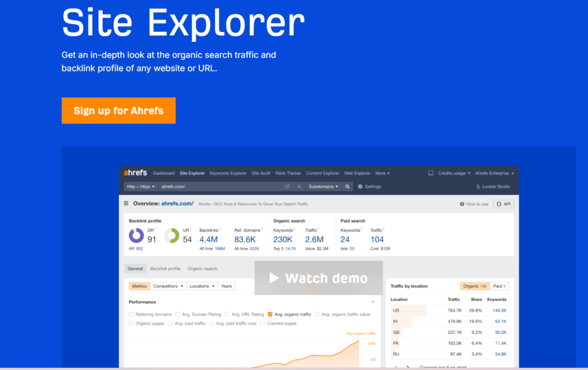Click the Looker Studio link
Image resolution: width=588 pixels, height=370 pixels.
(x=493, y=186)
